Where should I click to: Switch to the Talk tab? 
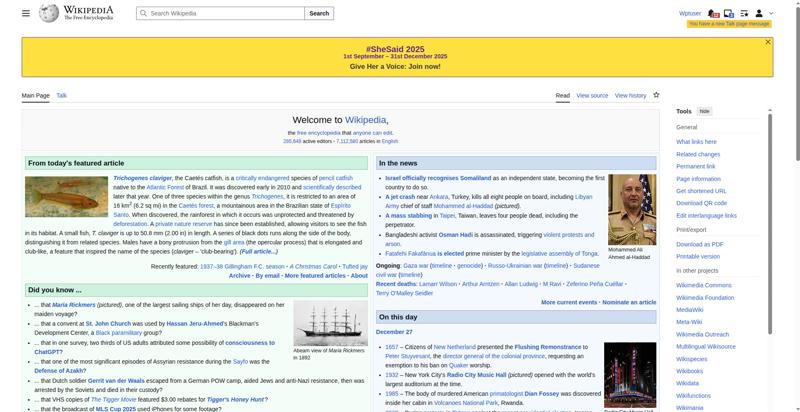point(61,95)
